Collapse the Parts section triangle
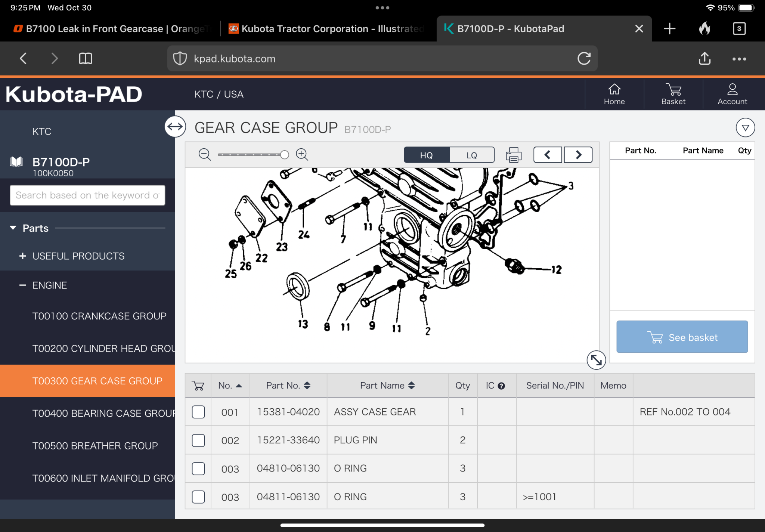Image resolution: width=765 pixels, height=532 pixels. [x=13, y=228]
